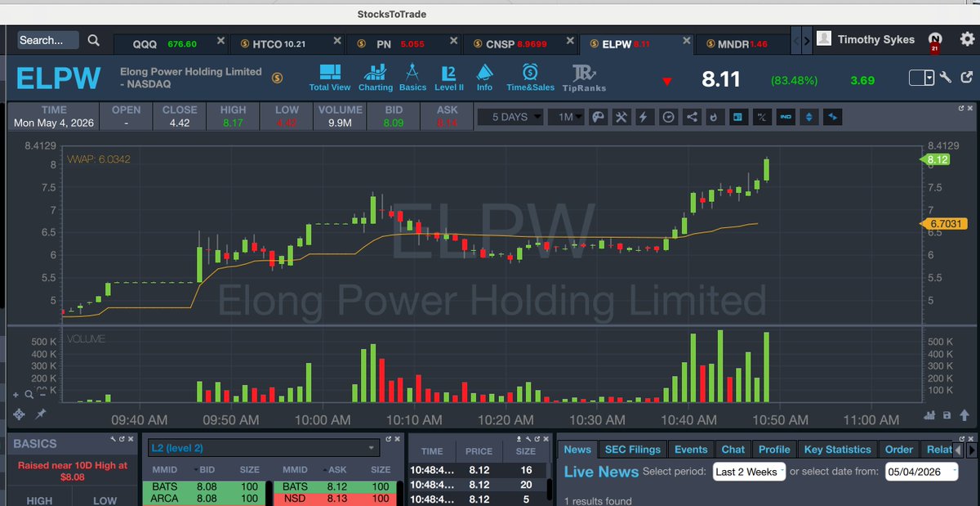Switch to the PN tab
980x506 pixels.
point(402,43)
